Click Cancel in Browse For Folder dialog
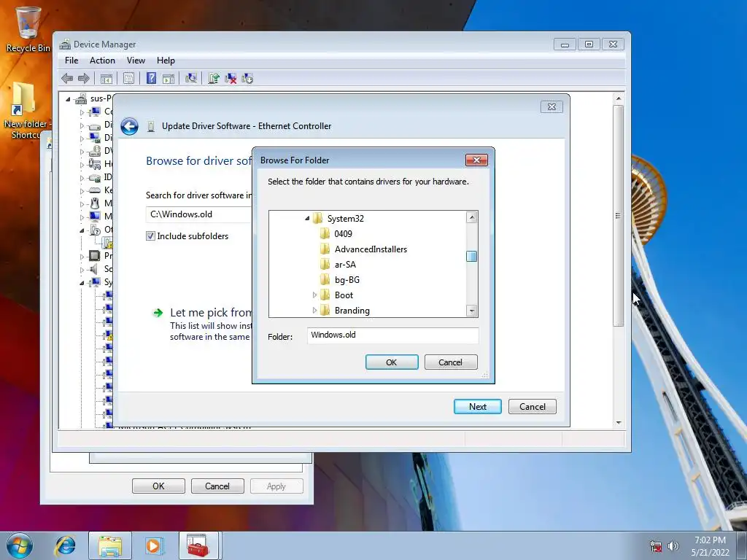 451,362
